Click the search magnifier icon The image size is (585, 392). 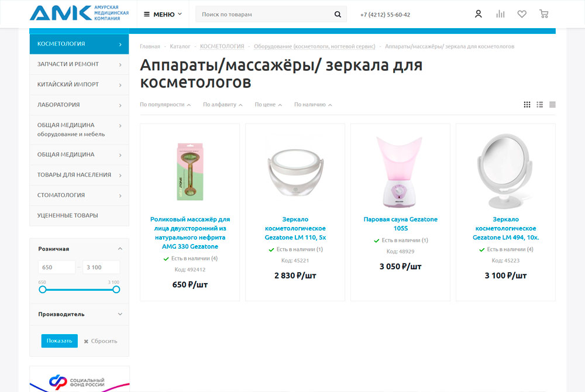338,14
